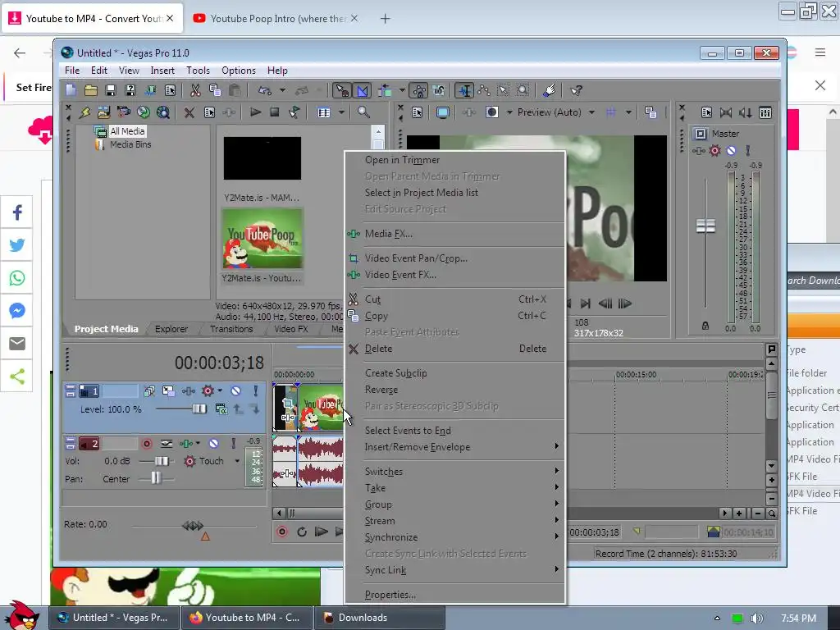This screenshot has height=630, width=840.
Task: Undo the last action with the toolbar arrow
Action: pyautogui.click(x=265, y=90)
